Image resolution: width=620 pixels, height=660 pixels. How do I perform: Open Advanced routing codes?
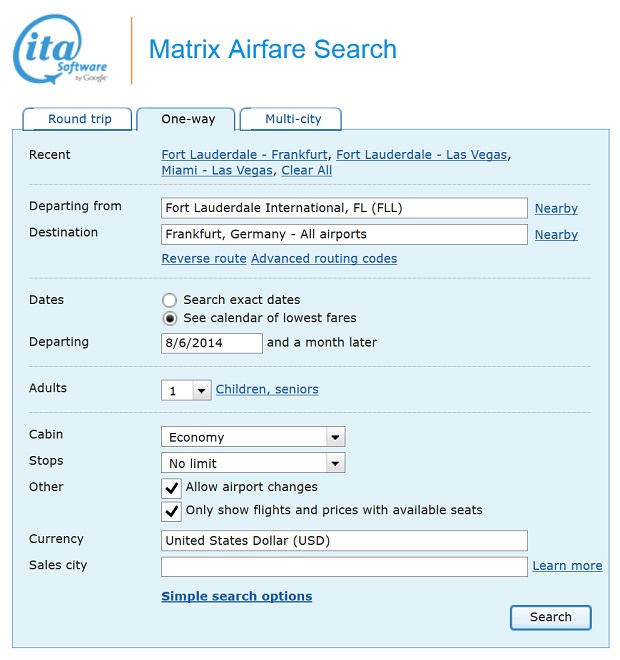coord(324,258)
